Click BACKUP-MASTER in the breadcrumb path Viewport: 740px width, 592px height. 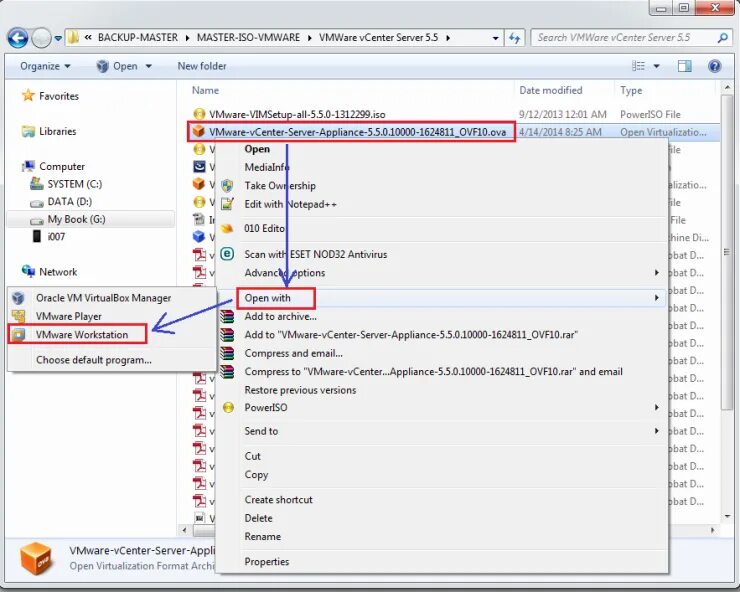coord(138,38)
